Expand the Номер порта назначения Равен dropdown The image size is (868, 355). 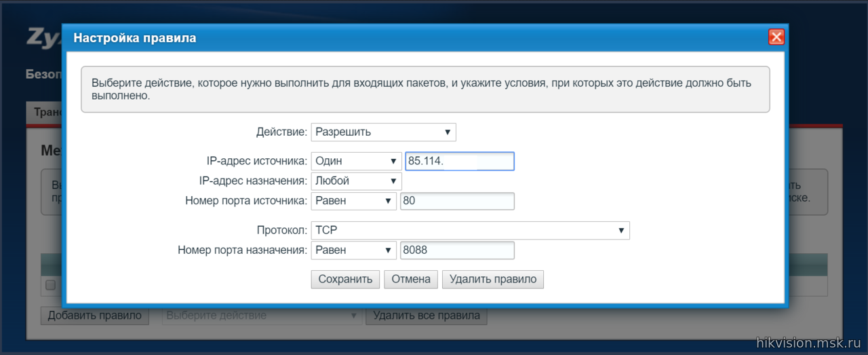[x=353, y=250]
